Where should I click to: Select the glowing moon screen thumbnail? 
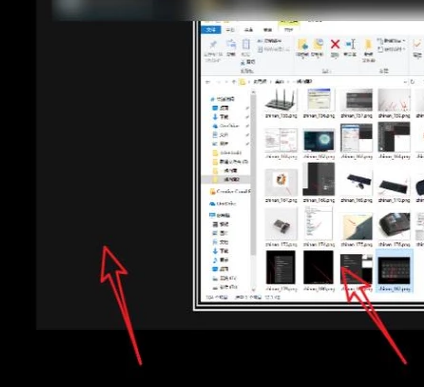tap(319, 140)
